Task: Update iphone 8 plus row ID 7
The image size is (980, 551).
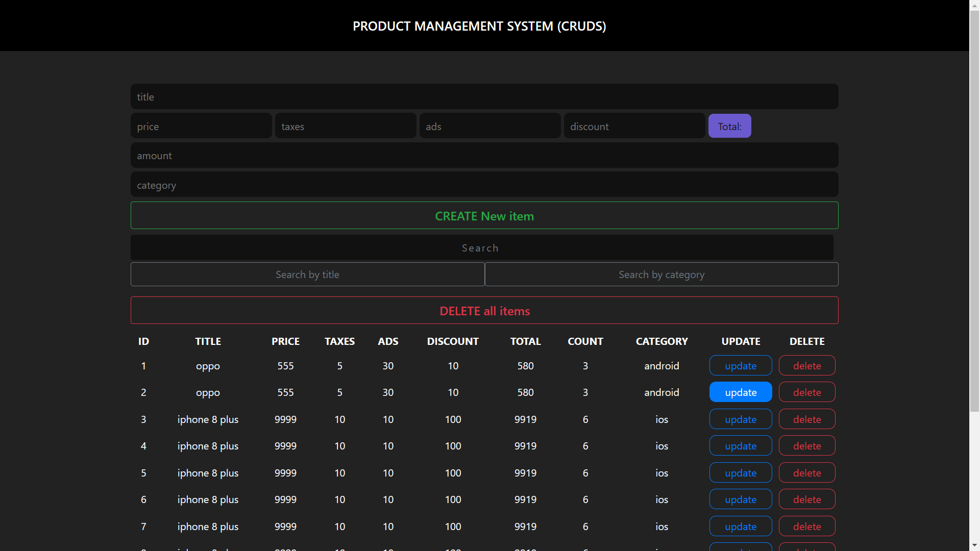Action: [741, 527]
